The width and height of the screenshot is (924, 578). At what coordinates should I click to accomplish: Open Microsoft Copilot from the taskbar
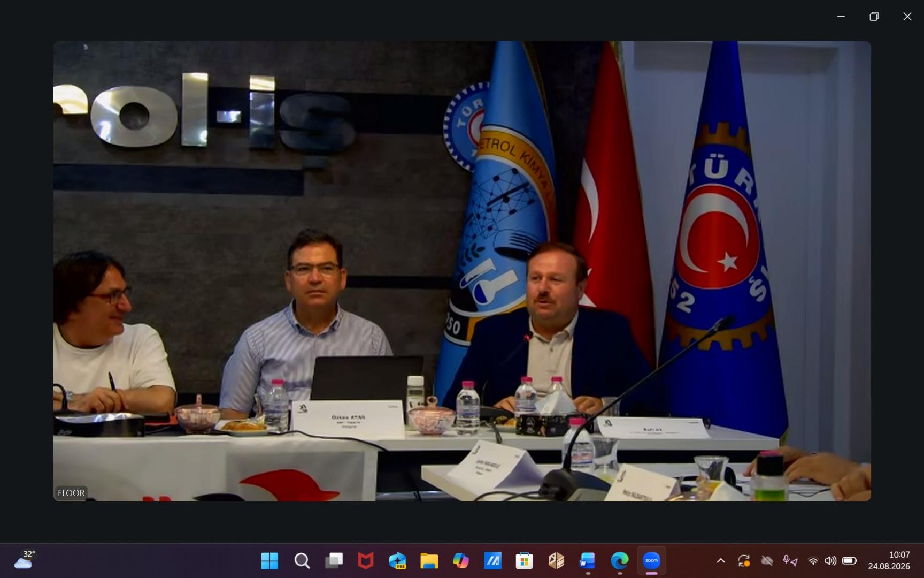point(460,561)
